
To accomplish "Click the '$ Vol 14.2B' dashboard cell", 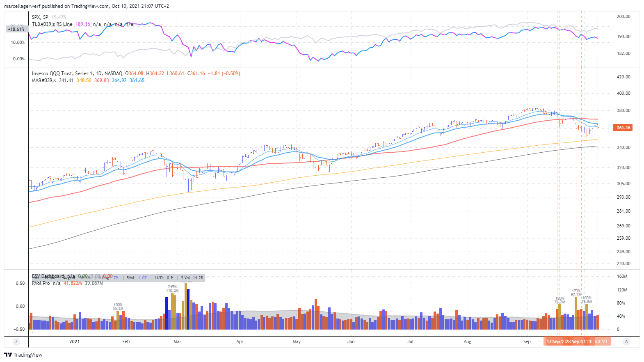I will point(192,278).
